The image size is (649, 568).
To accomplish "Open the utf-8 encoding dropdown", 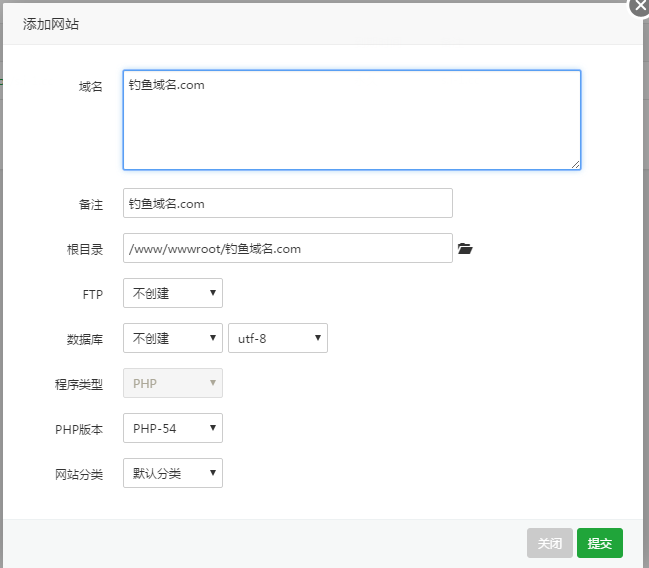I will pos(278,338).
